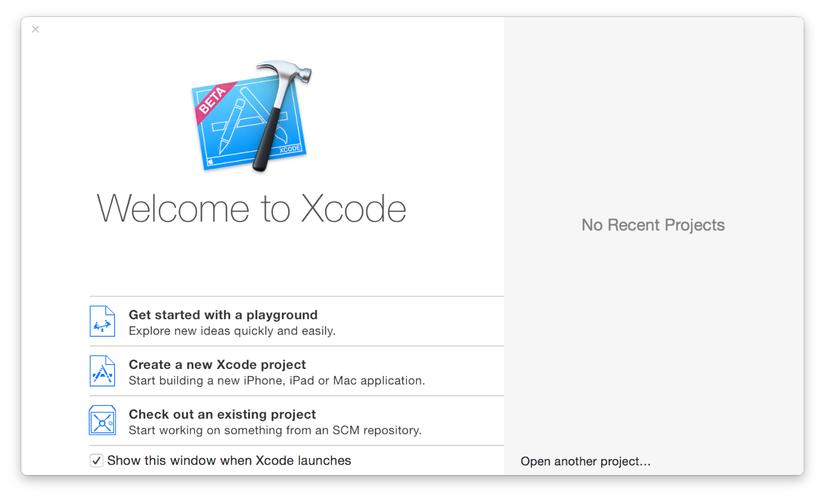825x500 pixels.
Task: Click the "Show this window when Xcode launches" label
Action: [x=229, y=461]
